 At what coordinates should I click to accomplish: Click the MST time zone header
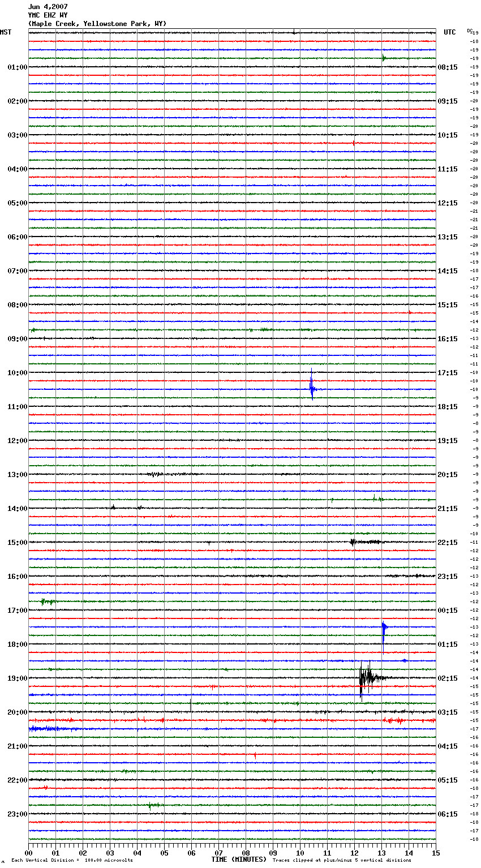click(6, 32)
